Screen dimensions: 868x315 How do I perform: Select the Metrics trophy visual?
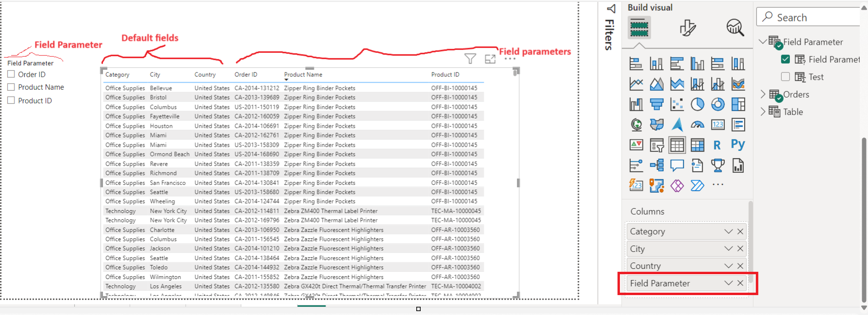718,166
